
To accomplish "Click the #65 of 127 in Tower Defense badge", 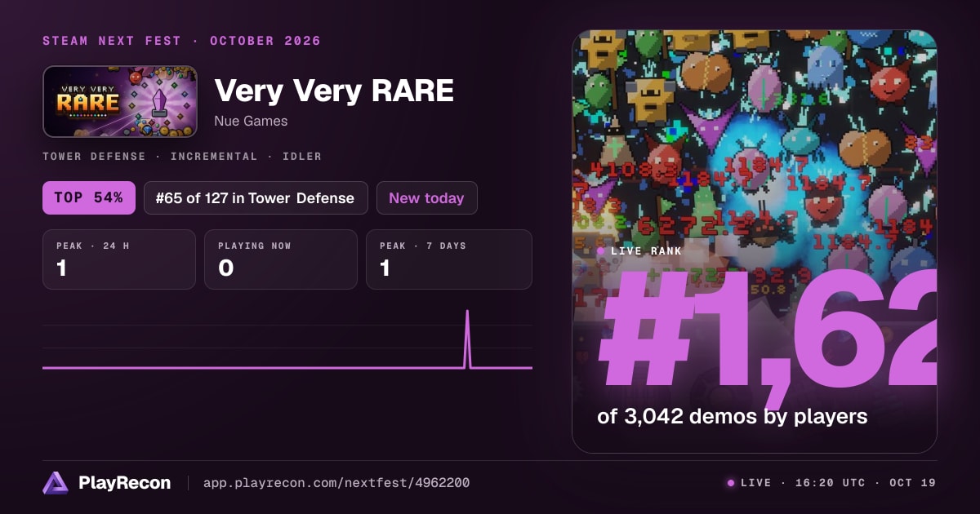I will (256, 198).
